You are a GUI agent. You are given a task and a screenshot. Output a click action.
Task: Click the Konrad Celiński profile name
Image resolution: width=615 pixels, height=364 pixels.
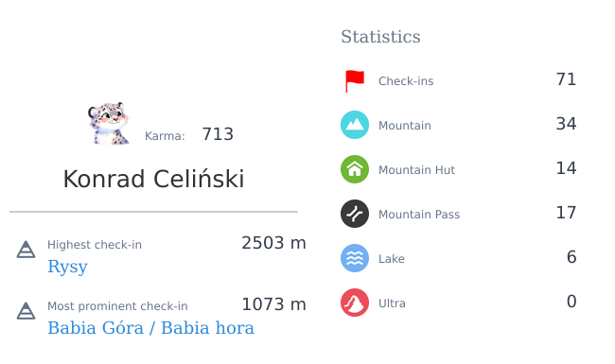coord(153,179)
